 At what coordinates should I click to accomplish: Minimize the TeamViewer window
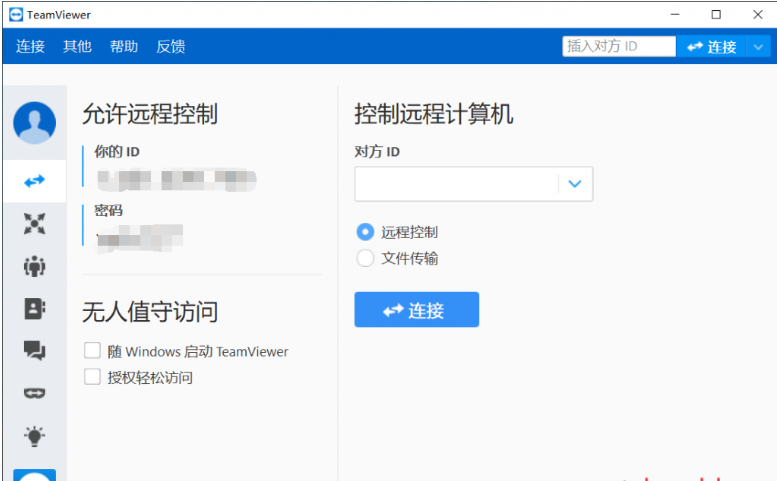pyautogui.click(x=675, y=15)
